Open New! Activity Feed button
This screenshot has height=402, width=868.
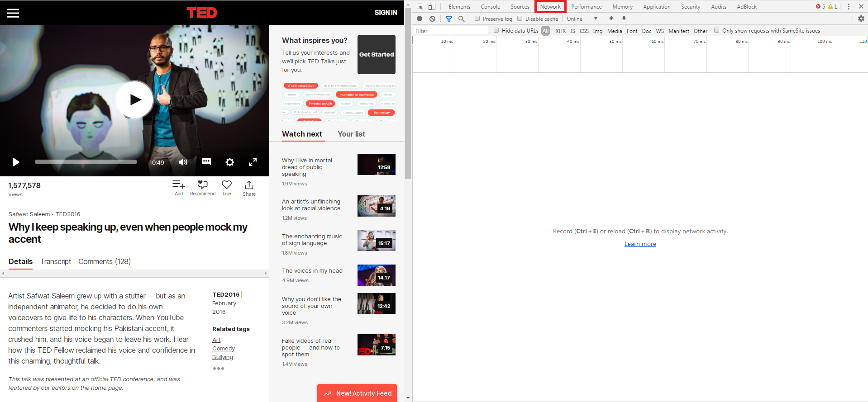pyautogui.click(x=357, y=393)
